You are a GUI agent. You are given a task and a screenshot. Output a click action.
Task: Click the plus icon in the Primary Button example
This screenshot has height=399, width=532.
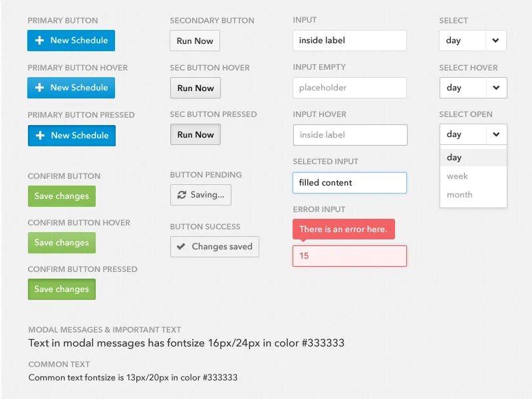(39, 41)
